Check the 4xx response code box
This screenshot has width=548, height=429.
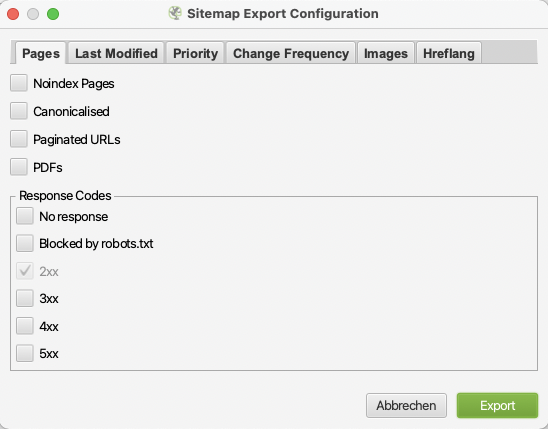(x=25, y=326)
